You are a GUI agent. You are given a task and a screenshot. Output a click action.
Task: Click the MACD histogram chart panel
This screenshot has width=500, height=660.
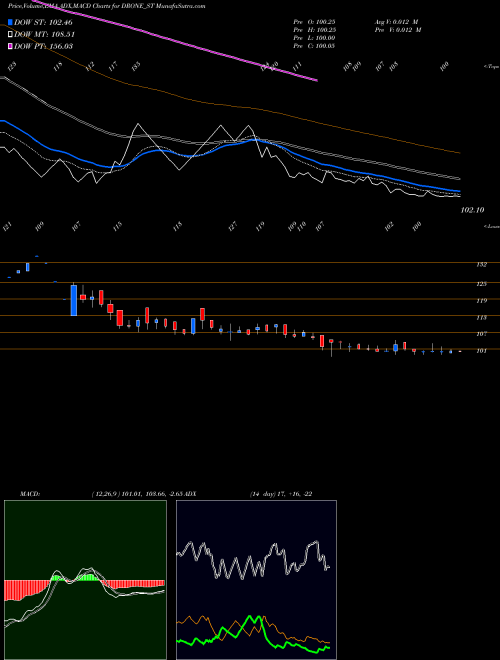coord(85,580)
